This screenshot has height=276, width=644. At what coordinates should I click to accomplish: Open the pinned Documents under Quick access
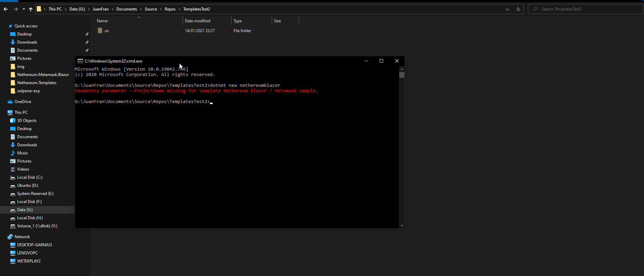pos(27,50)
